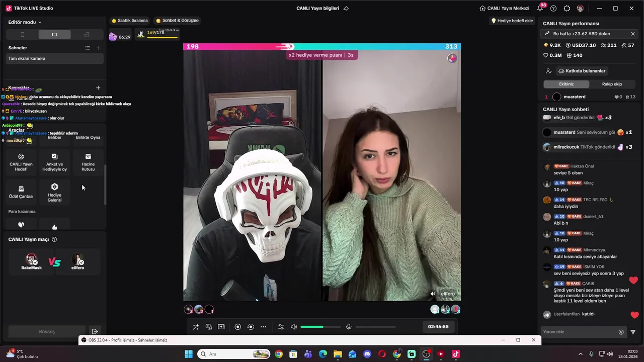The width and height of the screenshot is (644, 362).
Task: Open the Saatlik Sıralama tab
Action: coord(129,21)
